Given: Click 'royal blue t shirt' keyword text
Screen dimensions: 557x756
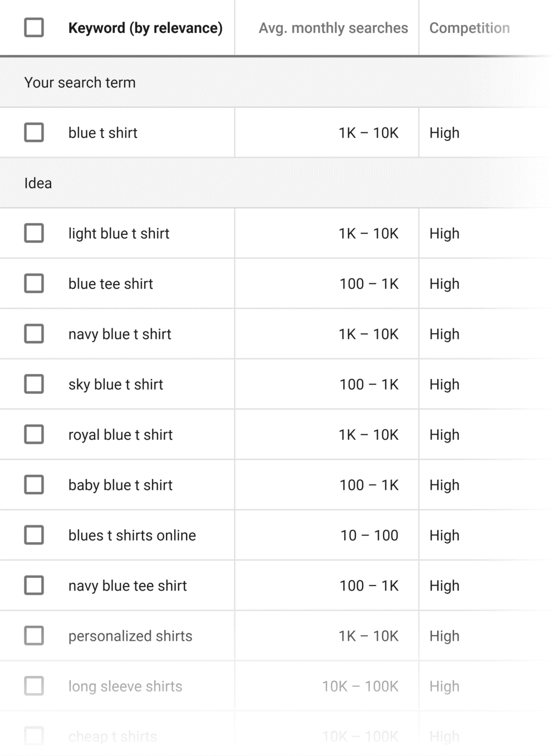Looking at the screenshot, I should click(120, 434).
